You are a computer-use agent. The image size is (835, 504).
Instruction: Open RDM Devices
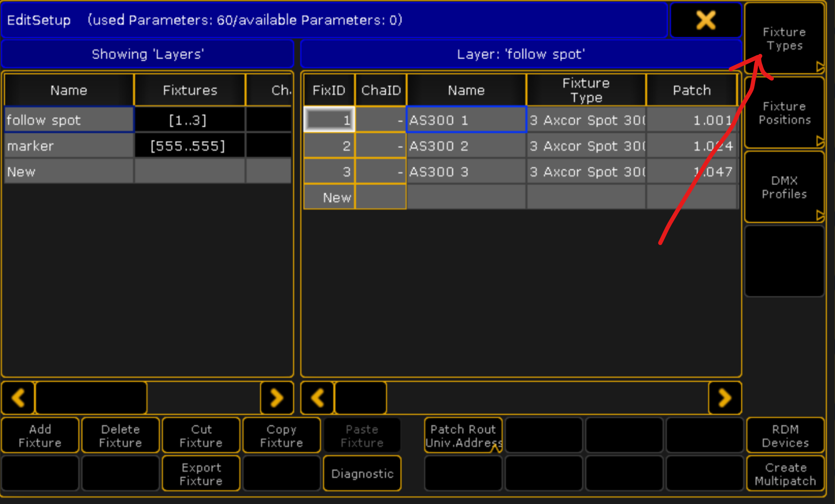coord(785,436)
